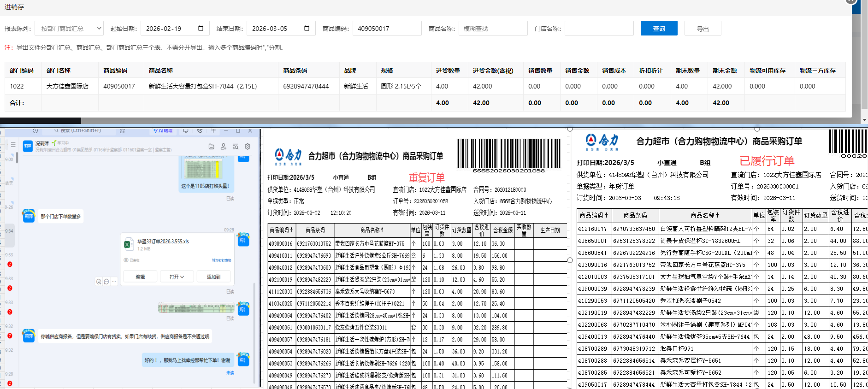Click the emoji reaction icon beside file message
Image resolution: width=868 pixels, height=389 pixels.
(99, 282)
